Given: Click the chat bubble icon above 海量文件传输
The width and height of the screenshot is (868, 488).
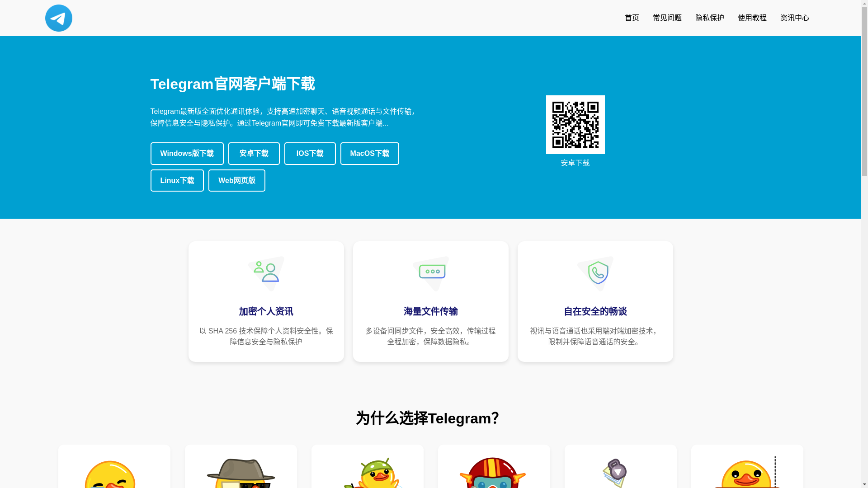Looking at the screenshot, I should pyautogui.click(x=431, y=274).
